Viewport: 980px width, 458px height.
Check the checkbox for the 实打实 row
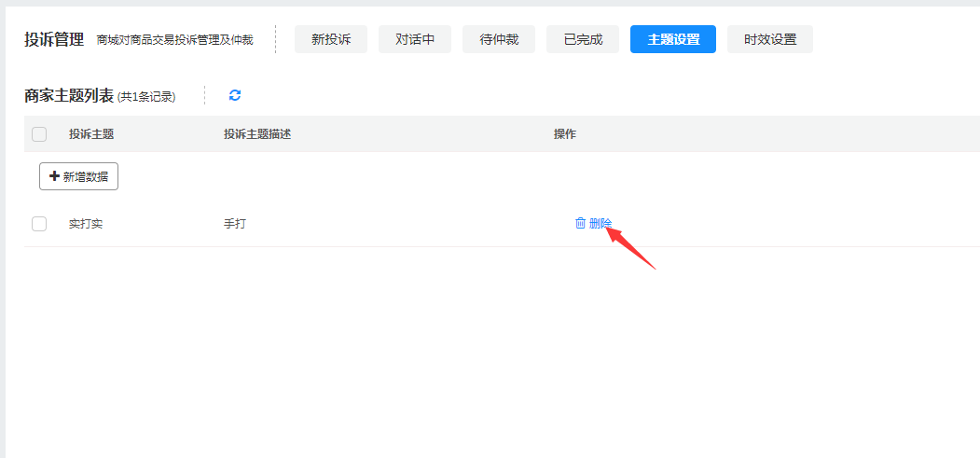(39, 224)
